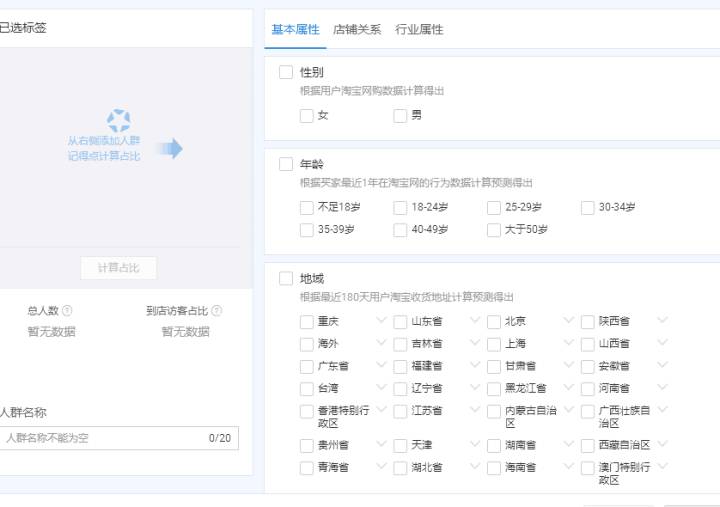
Task: Select the 不足18岁 age checkbox
Action: (x=307, y=208)
